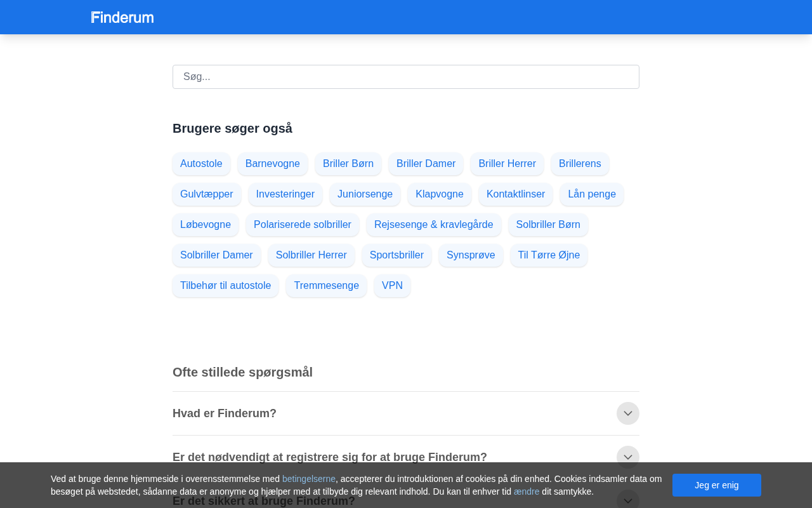Open the Juniorsenge tag

click(x=365, y=194)
